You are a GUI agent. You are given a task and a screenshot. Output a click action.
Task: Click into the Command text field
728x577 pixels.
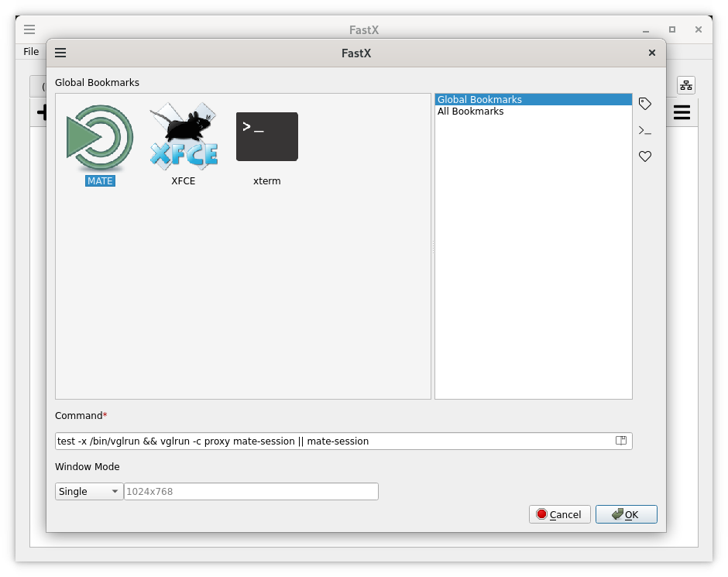pyautogui.click(x=333, y=441)
